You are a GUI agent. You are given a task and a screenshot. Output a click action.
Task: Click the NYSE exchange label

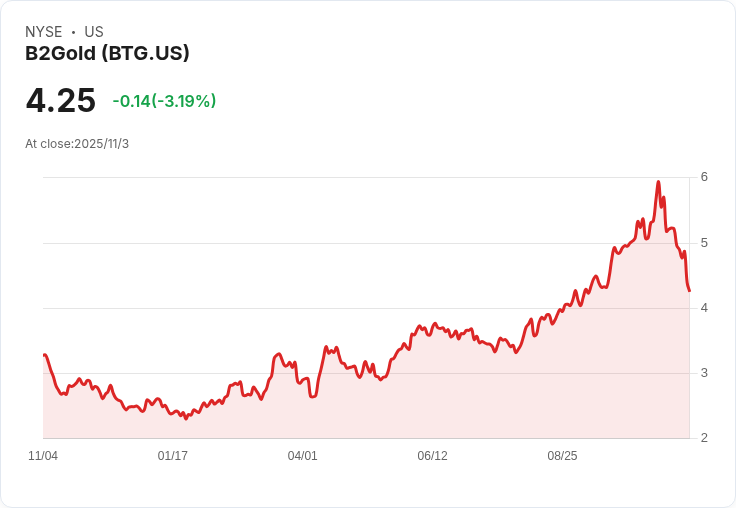43,32
